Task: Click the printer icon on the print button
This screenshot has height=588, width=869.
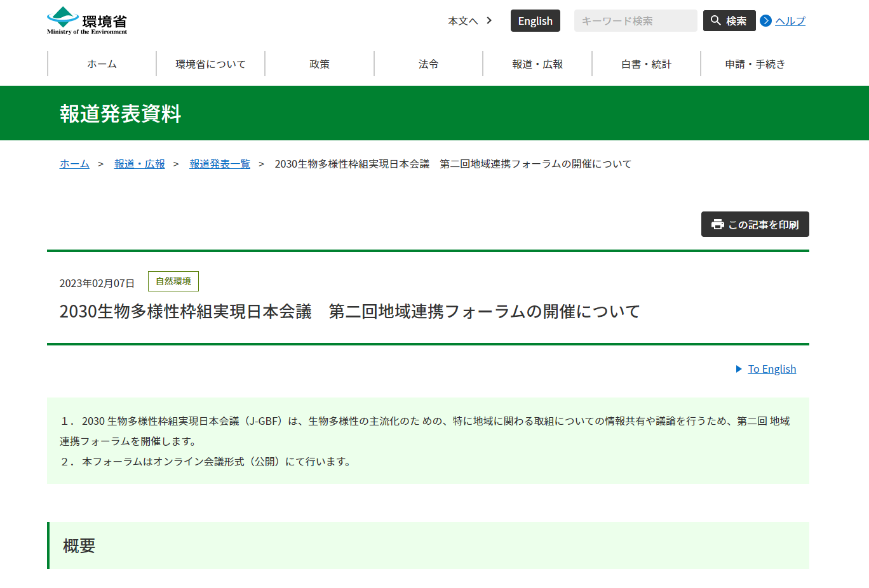Action: (717, 224)
